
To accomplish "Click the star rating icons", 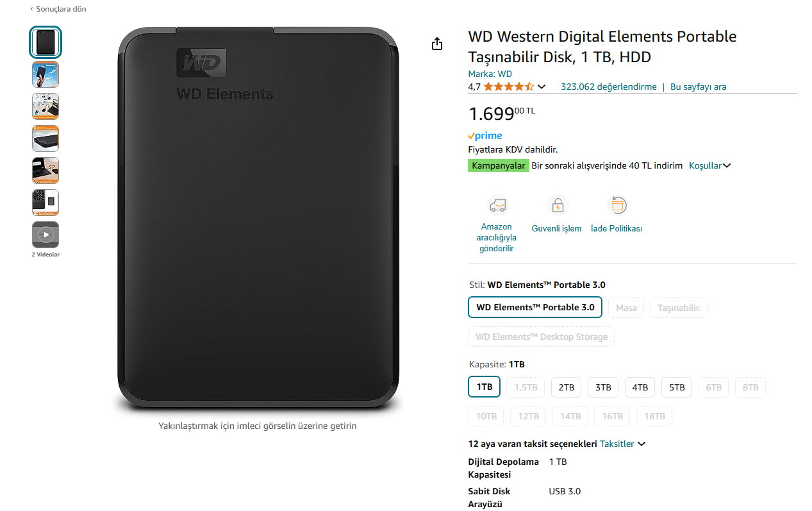I will pos(508,87).
